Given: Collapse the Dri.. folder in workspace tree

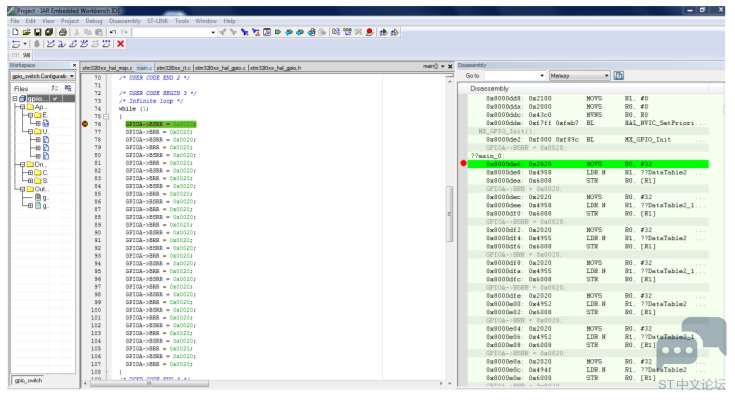Looking at the screenshot, I should (x=22, y=165).
